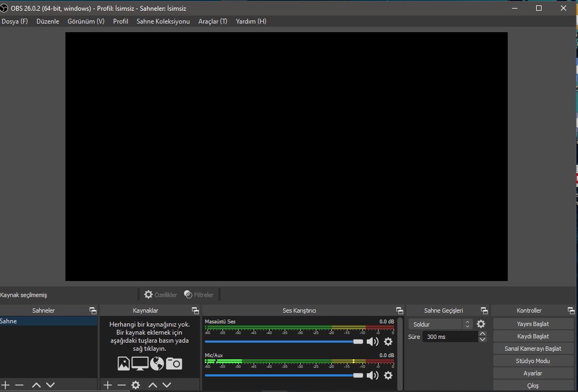
Task: Open the Araçlar (T) menu
Action: coord(212,21)
